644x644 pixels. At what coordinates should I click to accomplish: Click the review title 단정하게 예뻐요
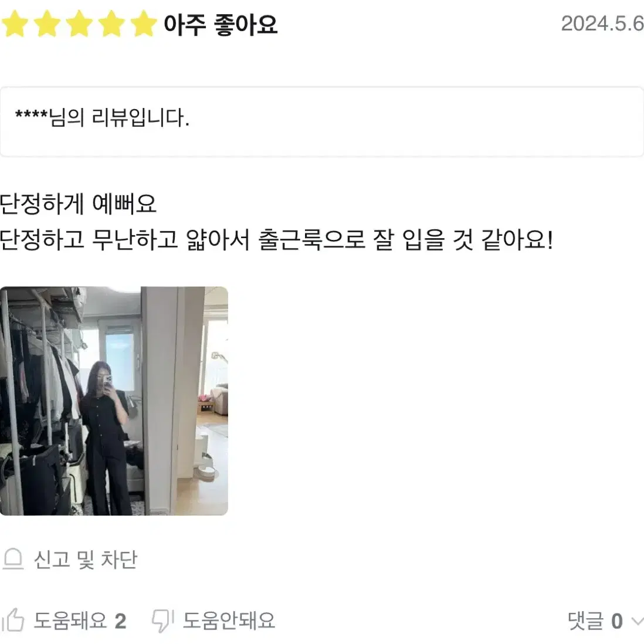pyautogui.click(x=77, y=204)
